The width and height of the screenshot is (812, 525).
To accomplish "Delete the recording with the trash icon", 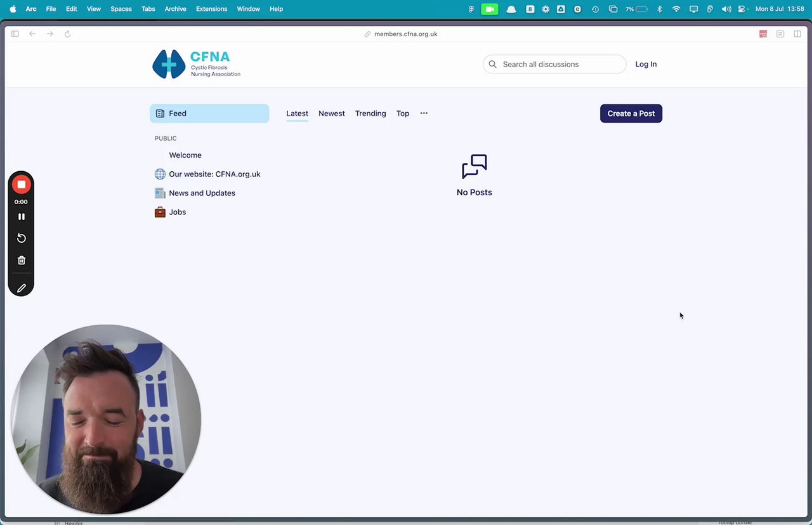I will tap(21, 261).
